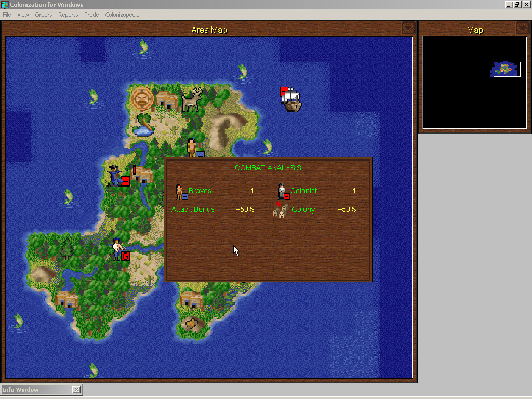This screenshot has width=532, height=399.
Task: Click the deer resource on the island
Action: (x=192, y=99)
